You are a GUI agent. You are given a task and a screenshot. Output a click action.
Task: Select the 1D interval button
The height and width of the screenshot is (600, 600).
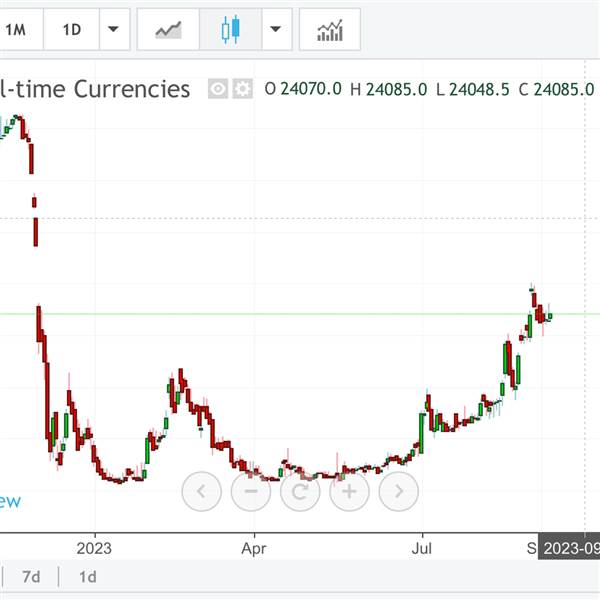(x=72, y=29)
